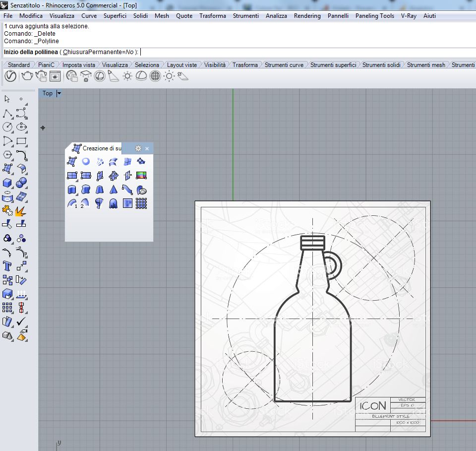The width and height of the screenshot is (476, 451).
Task: Close the Creazione di superfici floating panel
Action: [x=147, y=148]
